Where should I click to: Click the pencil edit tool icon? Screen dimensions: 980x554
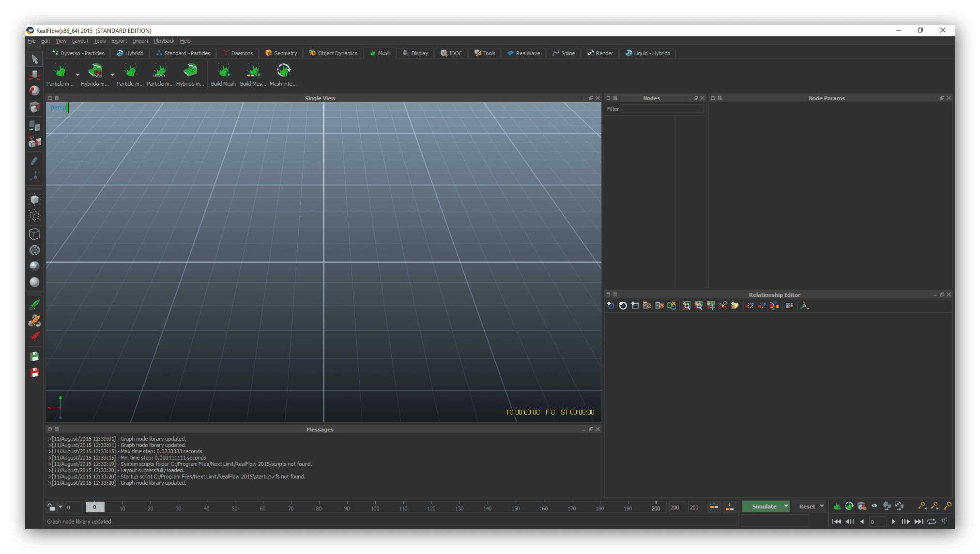pos(34,161)
